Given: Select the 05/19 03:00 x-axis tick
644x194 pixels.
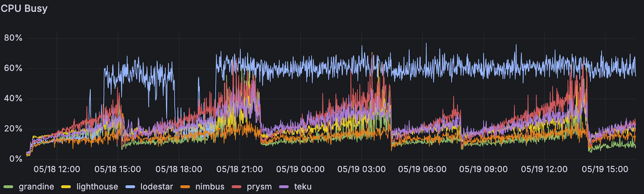Looking at the screenshot, I should pyautogui.click(x=361, y=169).
